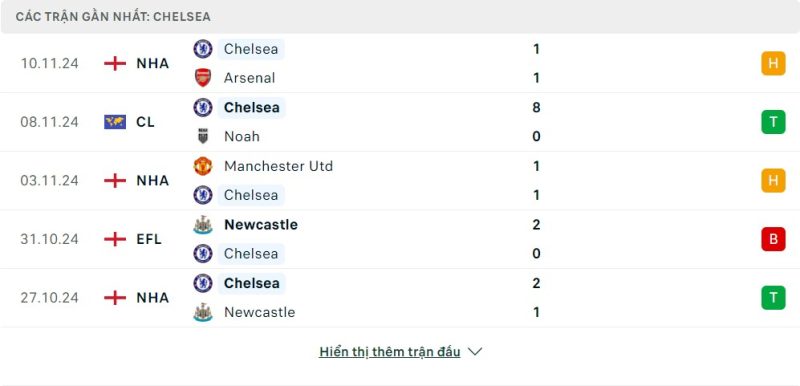Select the Arsenal team name

click(x=249, y=78)
